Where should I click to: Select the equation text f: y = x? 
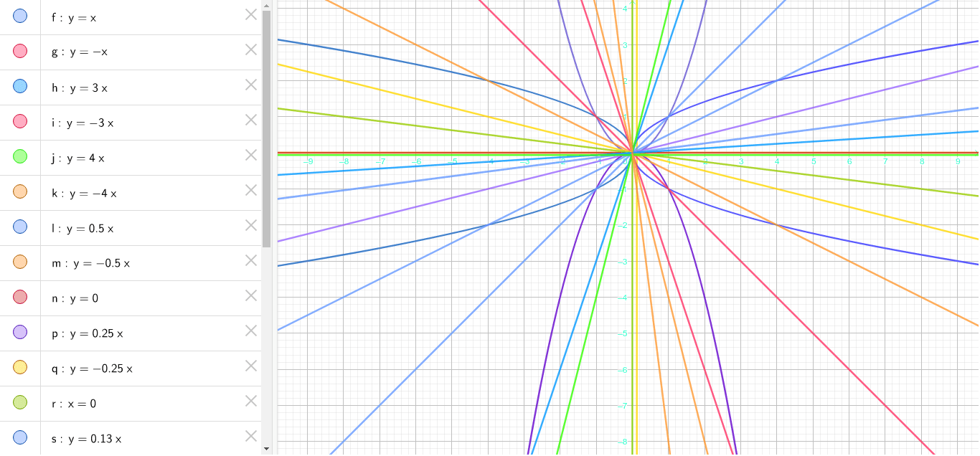(74, 17)
